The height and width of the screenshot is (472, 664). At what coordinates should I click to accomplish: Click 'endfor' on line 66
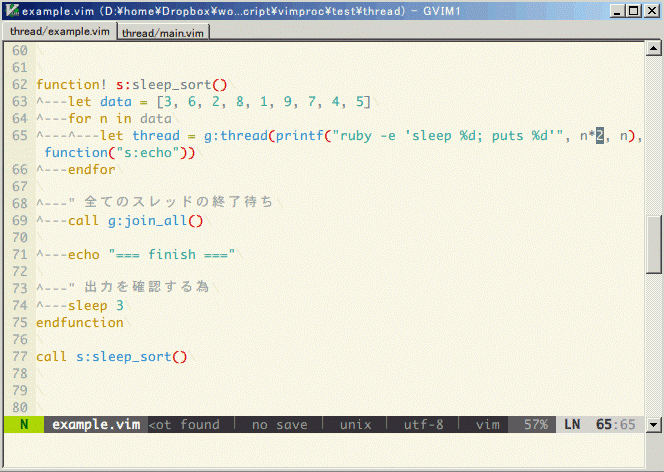coord(91,170)
